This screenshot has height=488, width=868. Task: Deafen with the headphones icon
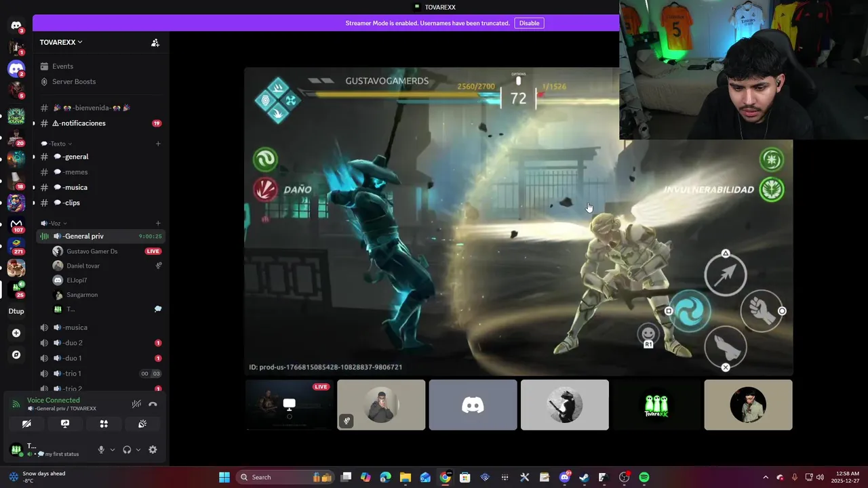(x=127, y=449)
